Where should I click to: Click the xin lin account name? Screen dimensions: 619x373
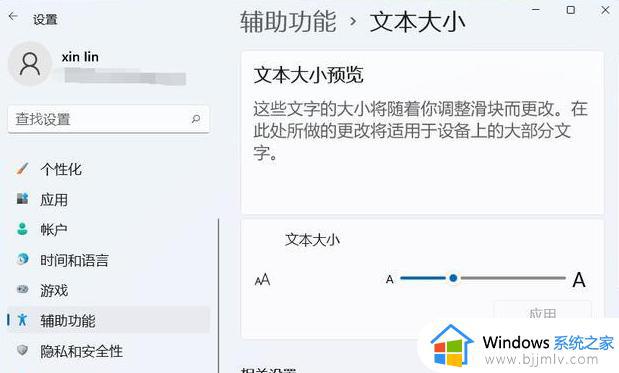(x=80, y=57)
